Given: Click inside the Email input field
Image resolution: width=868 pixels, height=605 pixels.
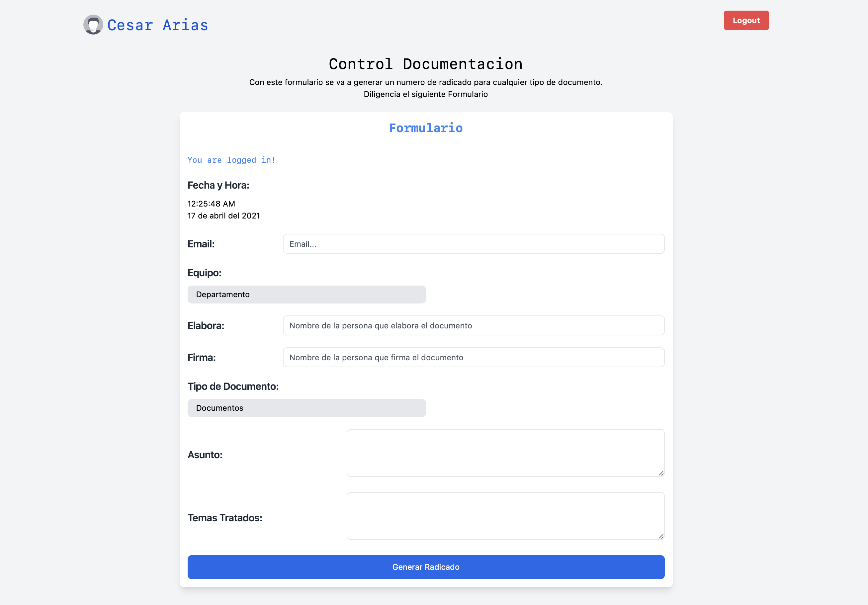Looking at the screenshot, I should [473, 244].
